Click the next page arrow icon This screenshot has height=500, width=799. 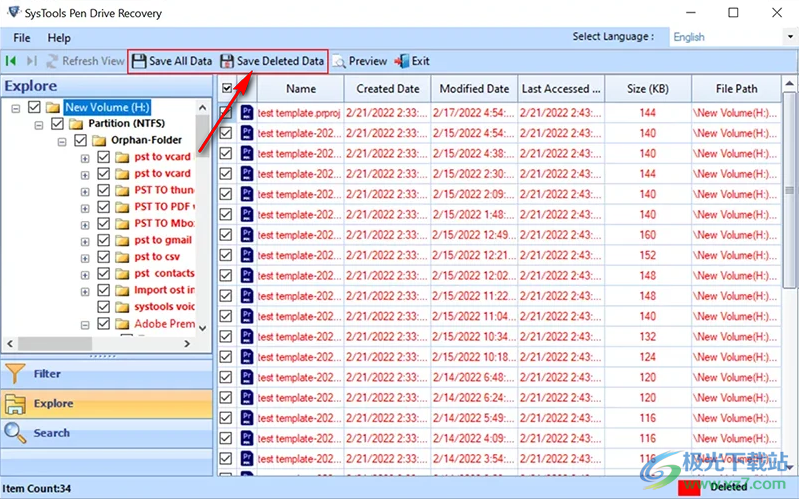(32, 61)
